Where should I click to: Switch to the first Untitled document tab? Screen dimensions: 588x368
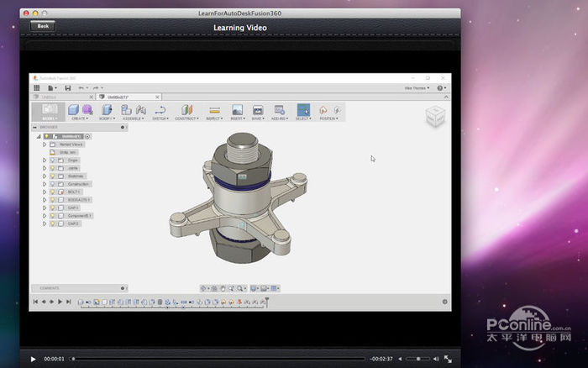pos(48,97)
